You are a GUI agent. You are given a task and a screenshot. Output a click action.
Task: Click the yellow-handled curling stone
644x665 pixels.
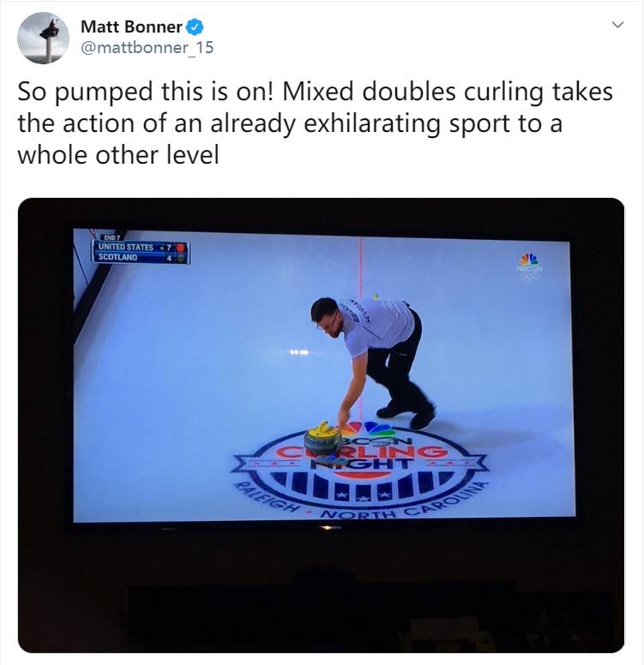tap(322, 438)
